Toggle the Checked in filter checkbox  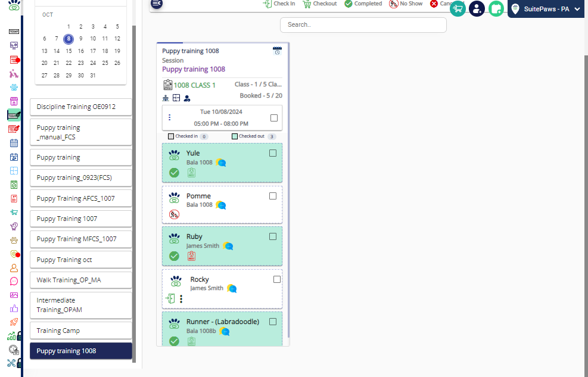pyautogui.click(x=171, y=136)
